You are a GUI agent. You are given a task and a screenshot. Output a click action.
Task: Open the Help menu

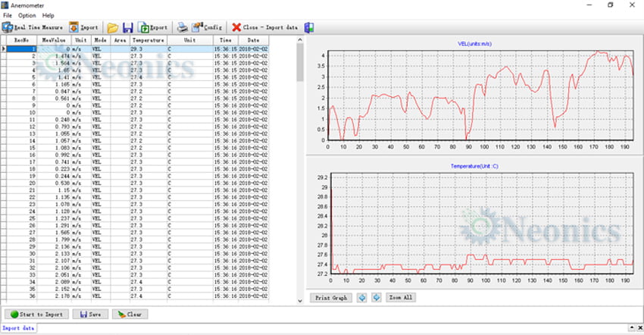[48, 15]
